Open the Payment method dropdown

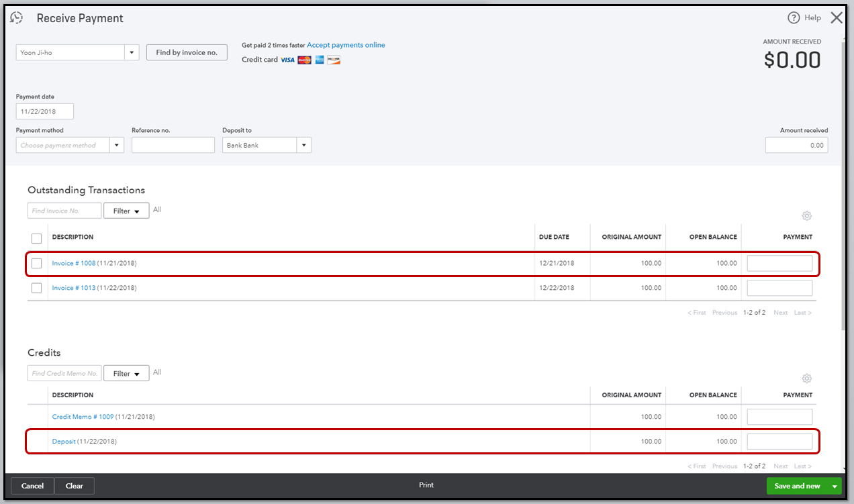point(116,144)
